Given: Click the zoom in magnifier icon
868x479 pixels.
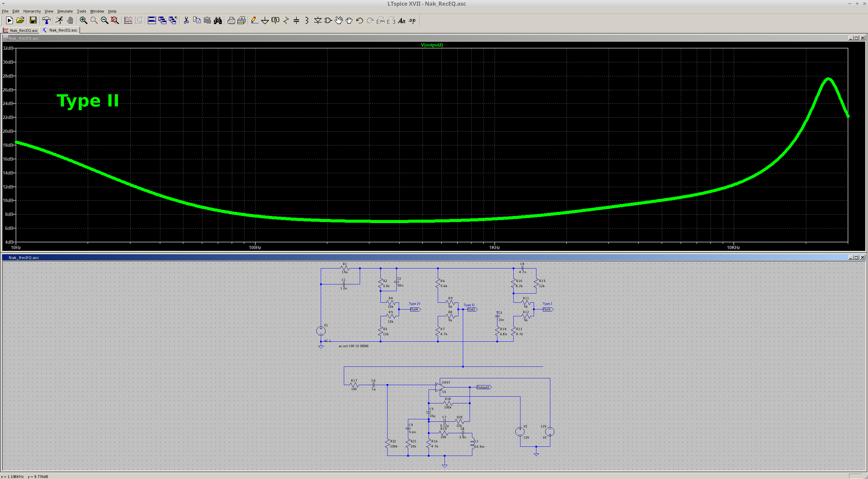Looking at the screenshot, I should [x=83, y=21].
